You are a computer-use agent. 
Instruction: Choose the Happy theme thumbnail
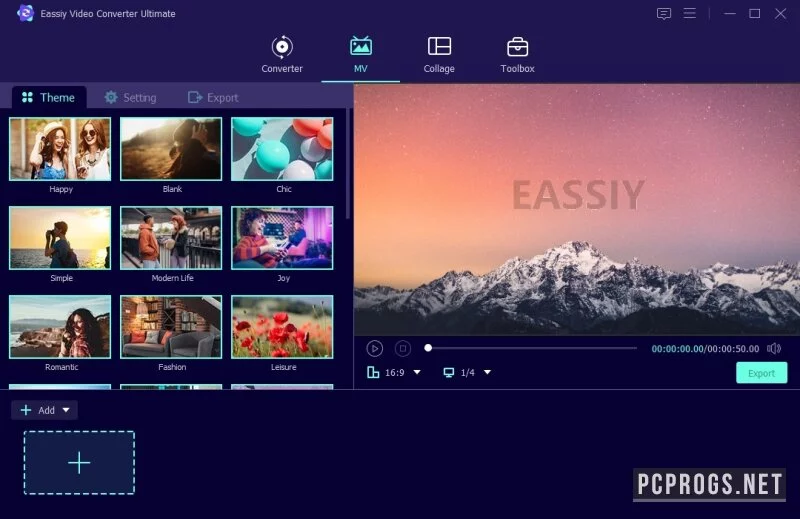pyautogui.click(x=60, y=149)
